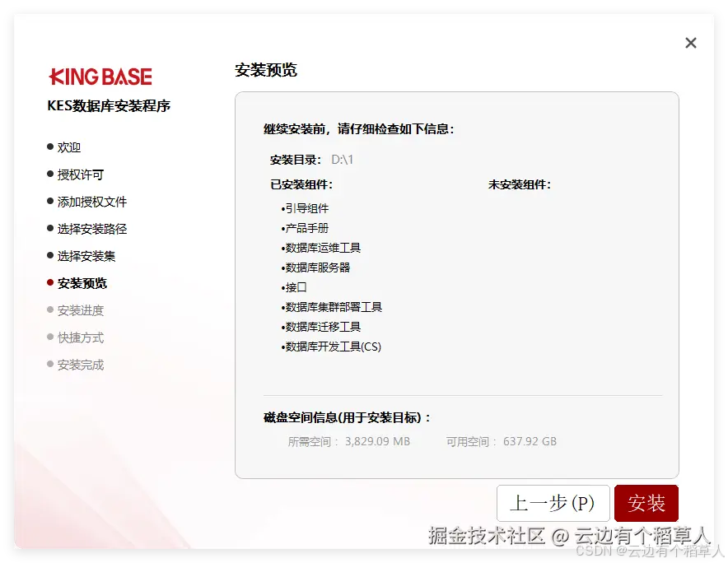Screen dimensions: 728x563
Task: Click the available space value 637.92 GB
Action: click(530, 441)
